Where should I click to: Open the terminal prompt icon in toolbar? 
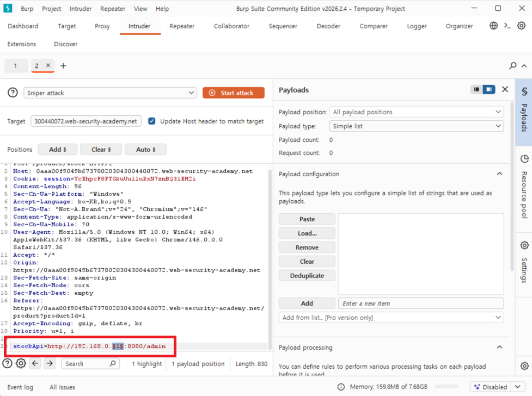click(507, 26)
